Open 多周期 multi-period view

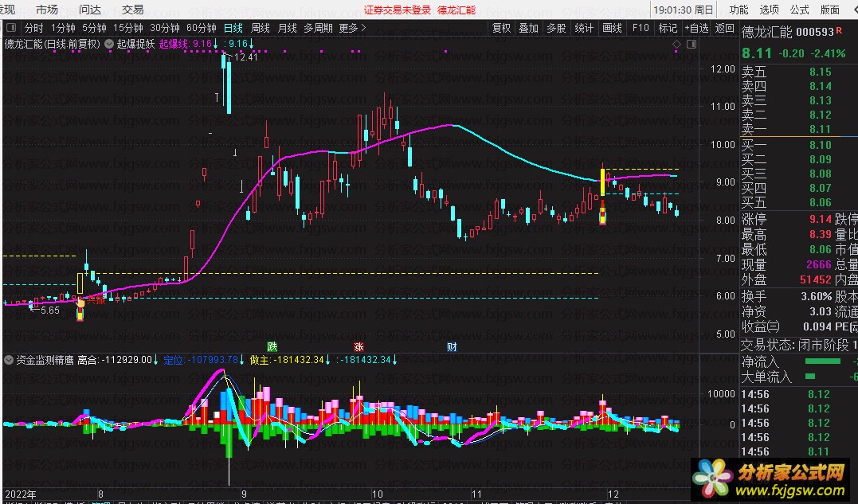(319, 27)
